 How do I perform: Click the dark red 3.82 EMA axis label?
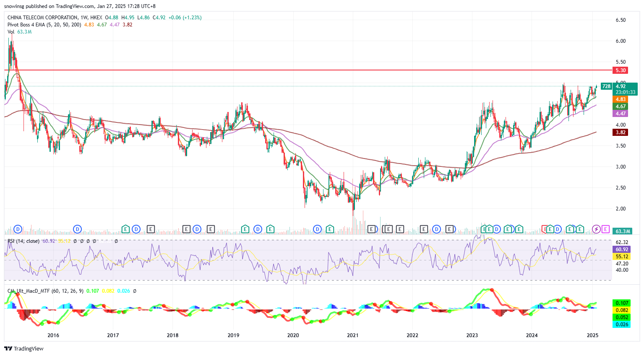tap(621, 133)
